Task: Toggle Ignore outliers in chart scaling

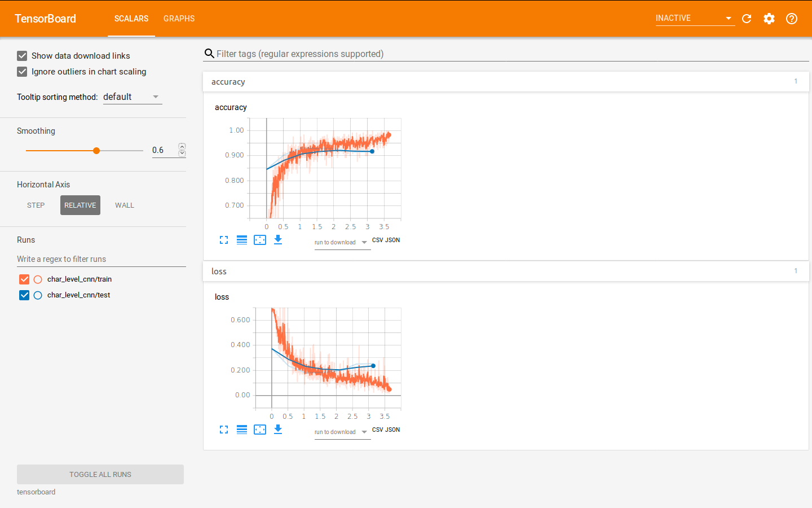Action: pos(22,72)
